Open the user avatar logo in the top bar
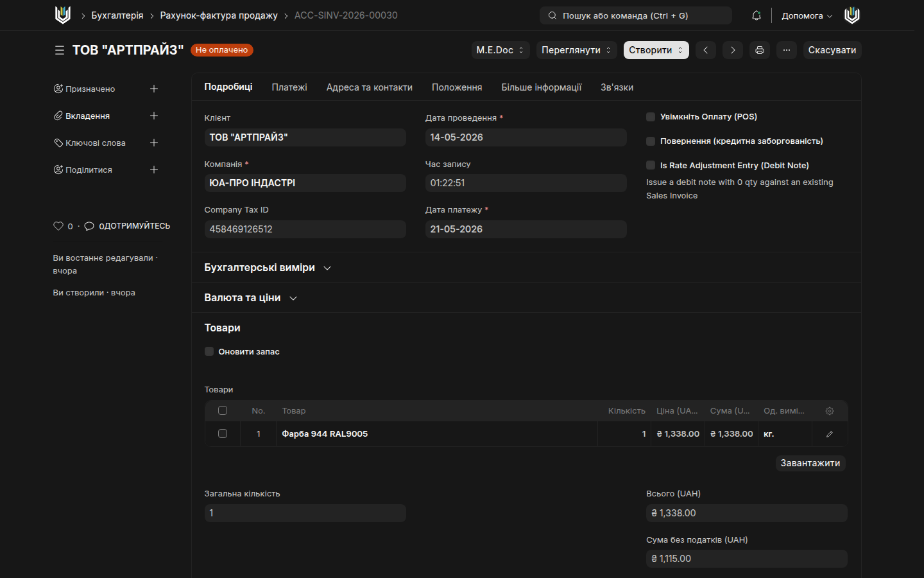This screenshot has height=578, width=924. coord(851,15)
